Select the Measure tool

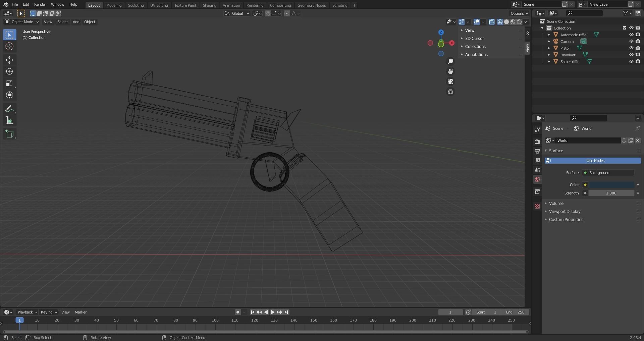(9, 120)
